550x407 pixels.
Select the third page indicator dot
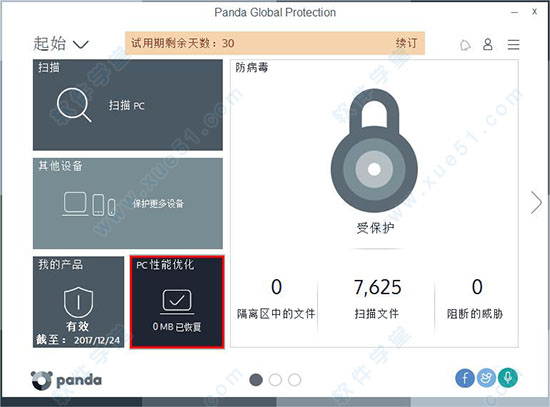[294, 380]
